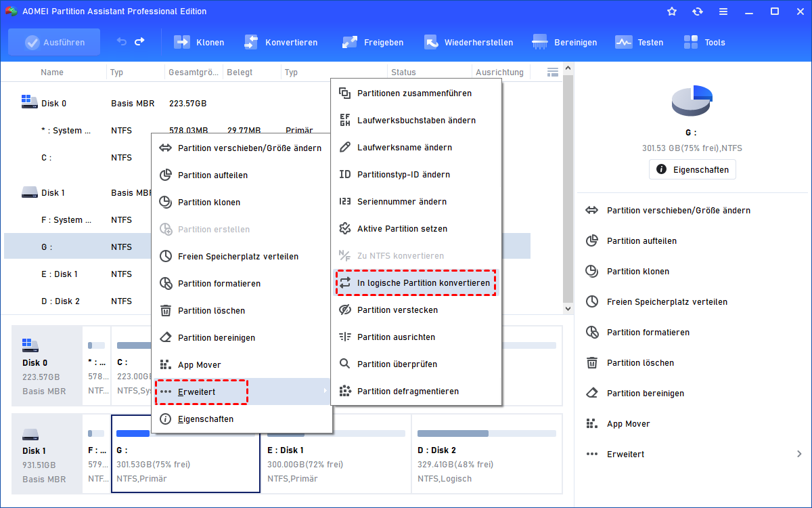Choose Laufwerksbuchstaben ändern in submenu
This screenshot has width=812, height=508.
(x=416, y=121)
